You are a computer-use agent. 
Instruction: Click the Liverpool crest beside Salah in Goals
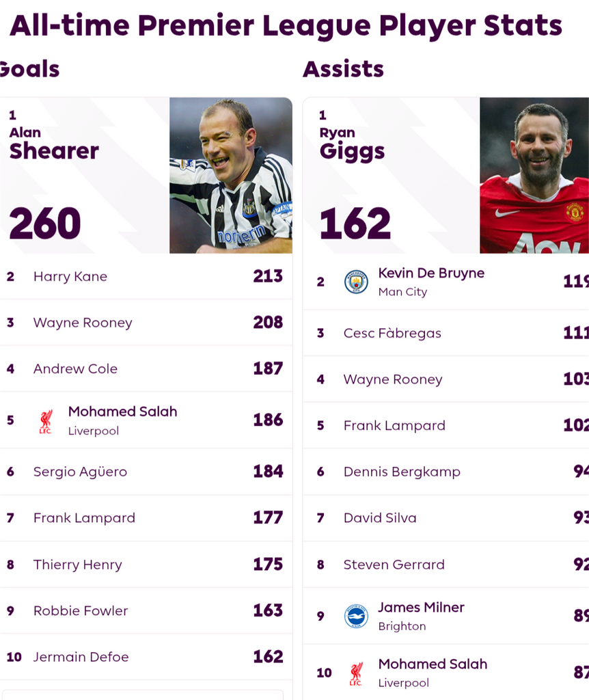[46, 421]
